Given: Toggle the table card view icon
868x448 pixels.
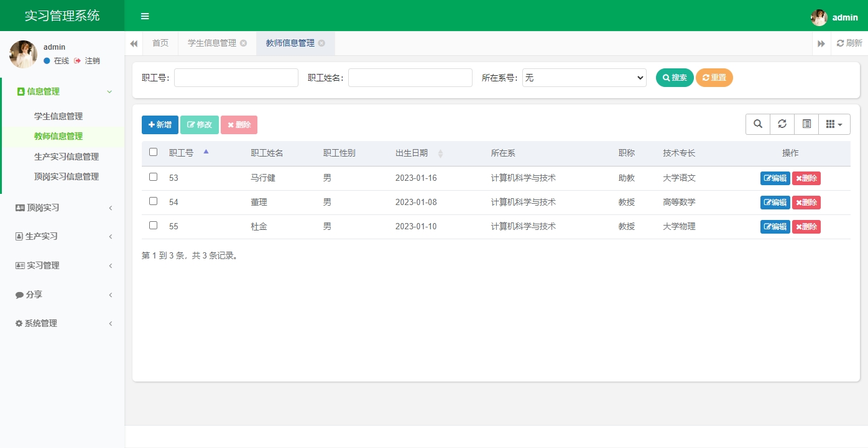Looking at the screenshot, I should [x=806, y=124].
